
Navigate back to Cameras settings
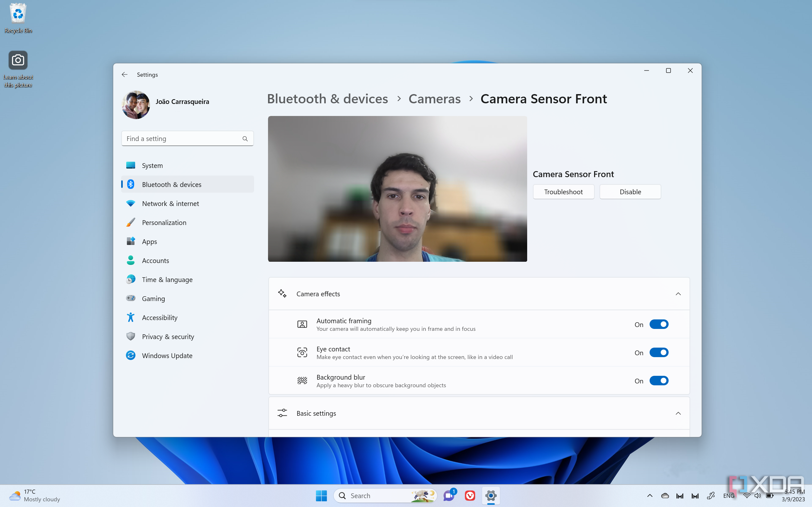[434, 98]
